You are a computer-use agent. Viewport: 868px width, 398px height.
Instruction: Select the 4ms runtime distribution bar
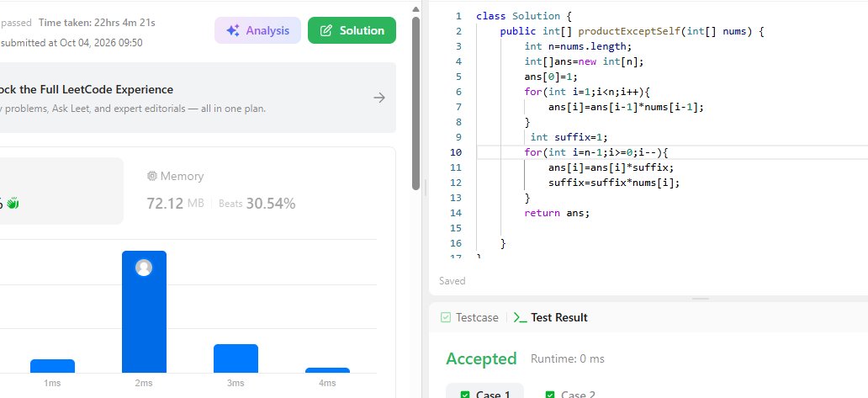(x=327, y=370)
